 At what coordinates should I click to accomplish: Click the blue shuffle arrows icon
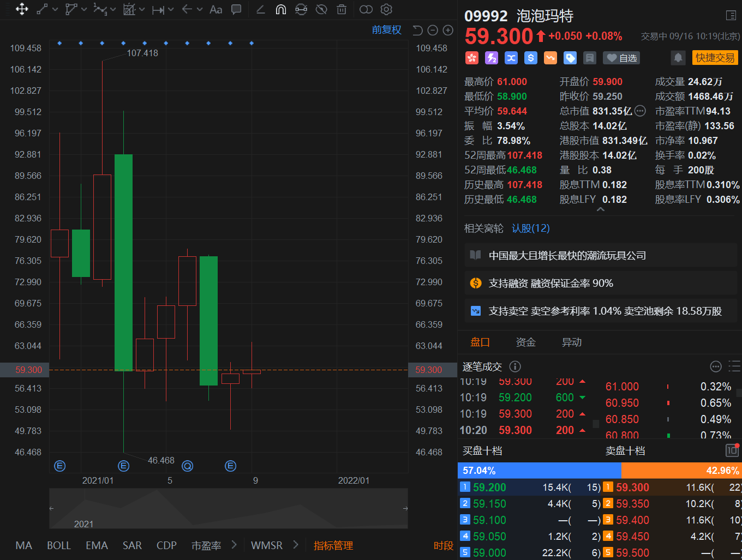coord(511,58)
